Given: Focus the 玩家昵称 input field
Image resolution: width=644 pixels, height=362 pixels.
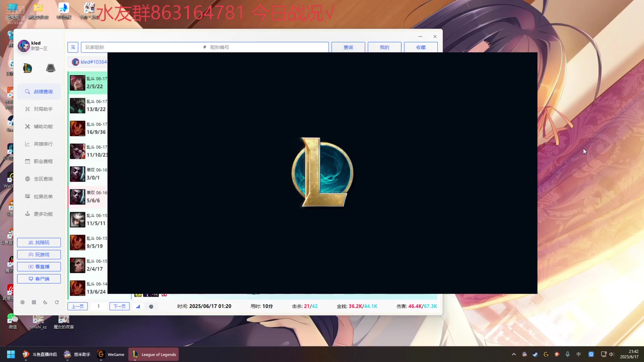Looking at the screenshot, I should (141, 47).
